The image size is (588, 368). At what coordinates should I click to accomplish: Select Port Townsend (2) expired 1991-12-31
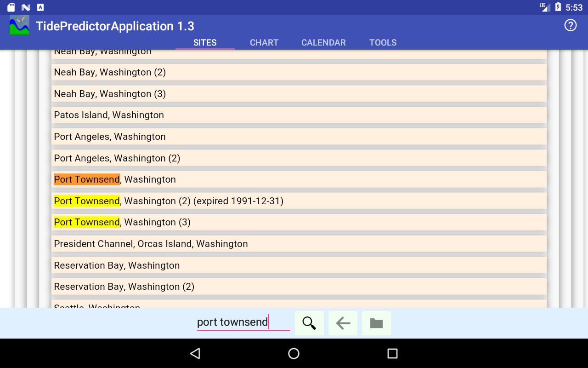(299, 201)
